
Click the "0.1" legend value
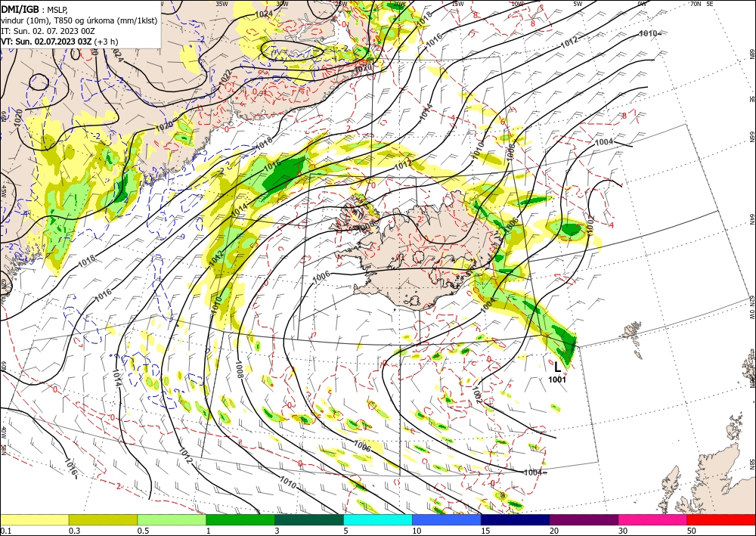coord(6,531)
